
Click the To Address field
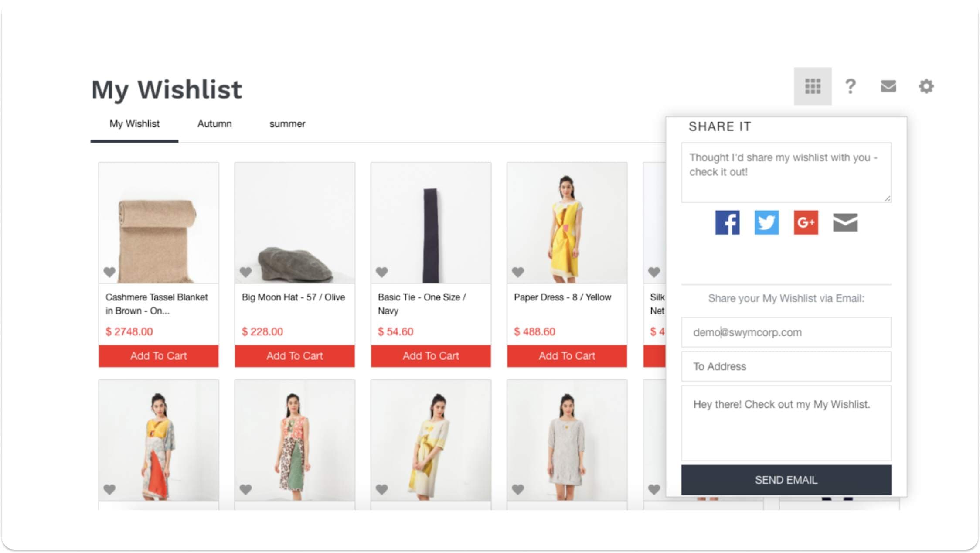point(786,366)
